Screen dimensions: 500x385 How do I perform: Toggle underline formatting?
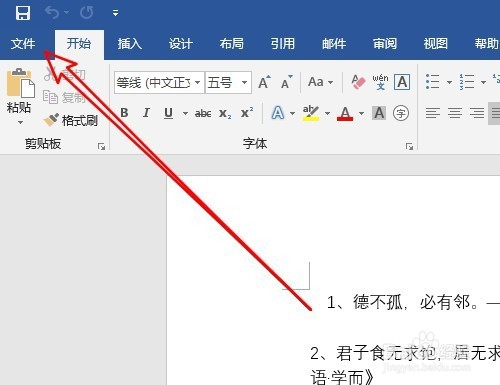169,113
